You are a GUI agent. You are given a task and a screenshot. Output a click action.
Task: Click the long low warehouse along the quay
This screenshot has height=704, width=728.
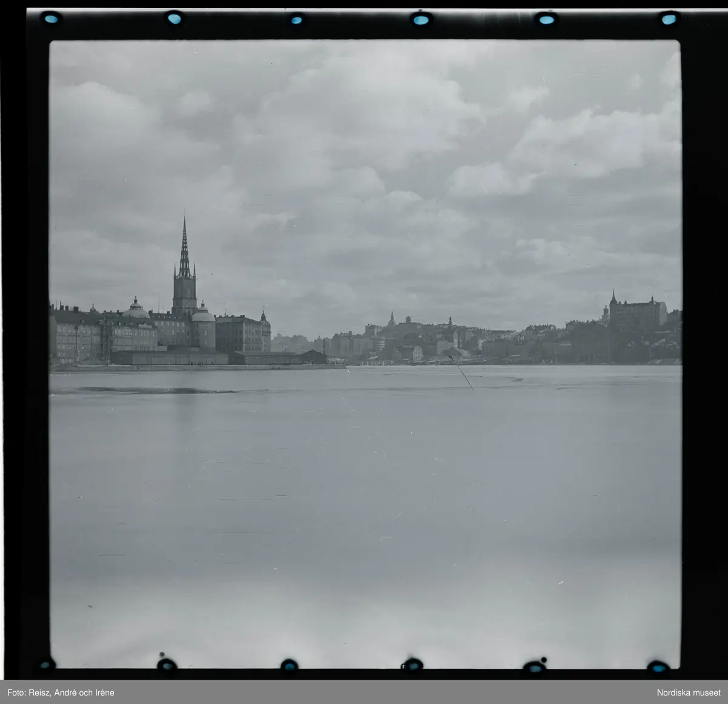click(170, 358)
